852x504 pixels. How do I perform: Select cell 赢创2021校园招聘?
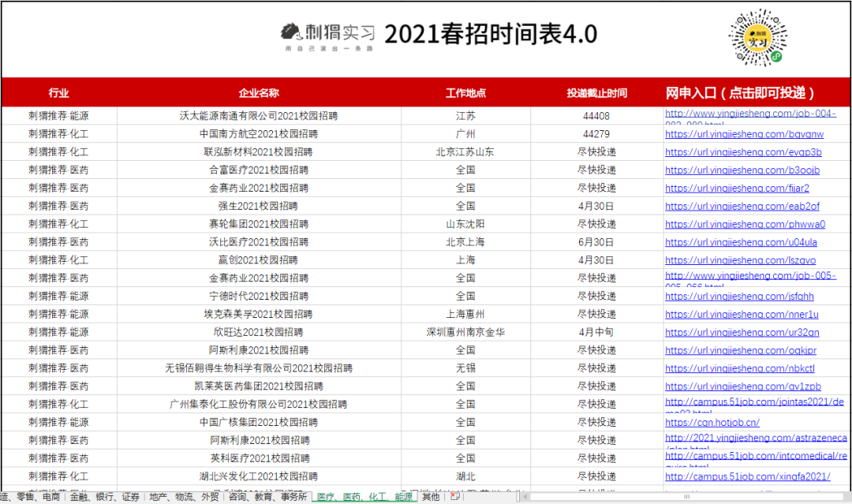click(259, 260)
